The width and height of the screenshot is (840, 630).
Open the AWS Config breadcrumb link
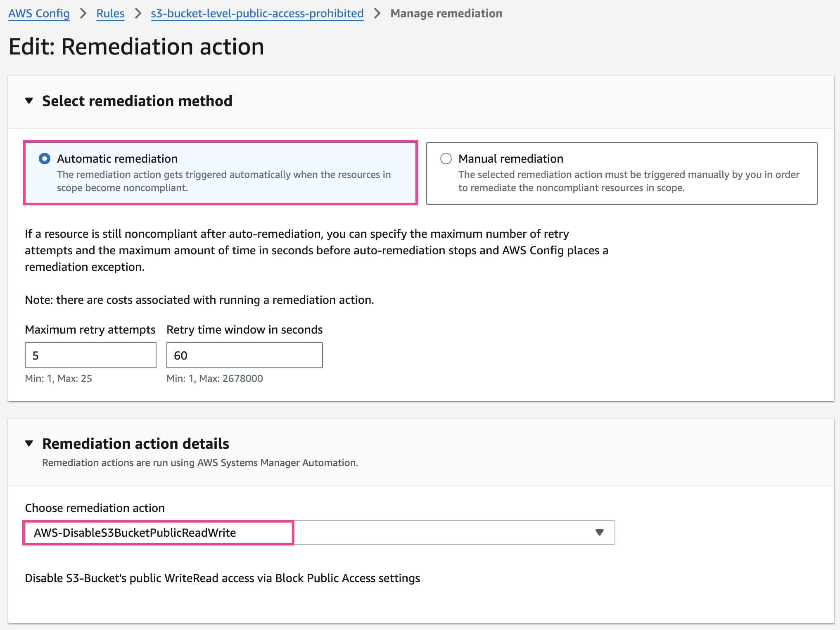point(39,14)
